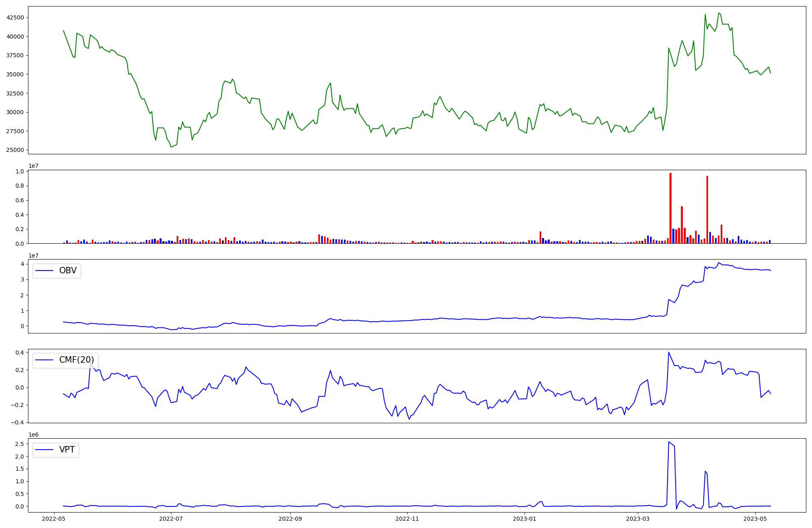Click the 2023-01 date tick label
This screenshot has width=812, height=528.
coord(525,519)
